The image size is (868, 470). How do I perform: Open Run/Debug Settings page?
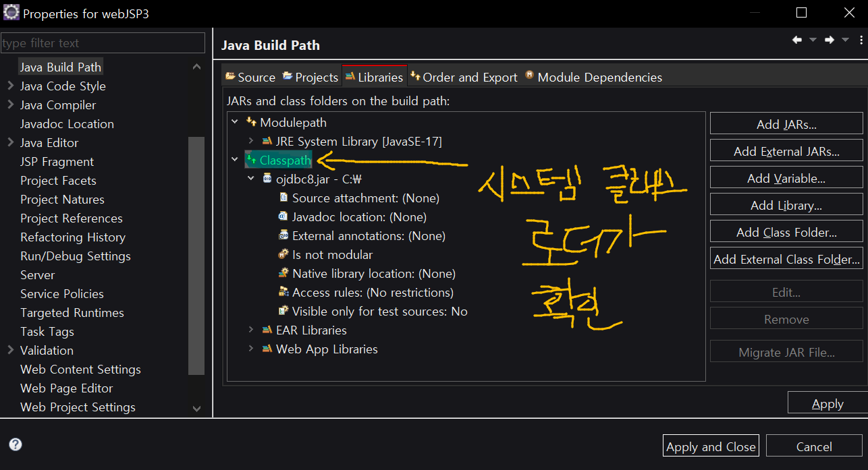point(76,256)
